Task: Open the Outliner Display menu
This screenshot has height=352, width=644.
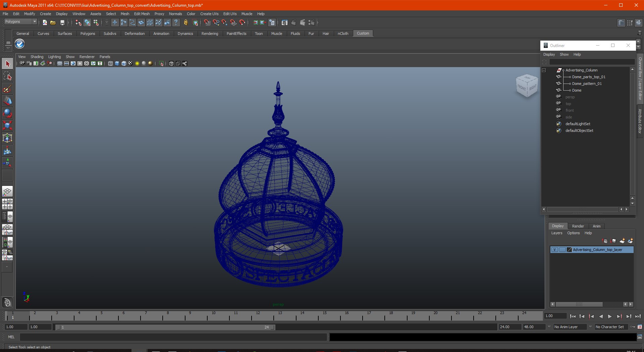Action: pos(549,54)
